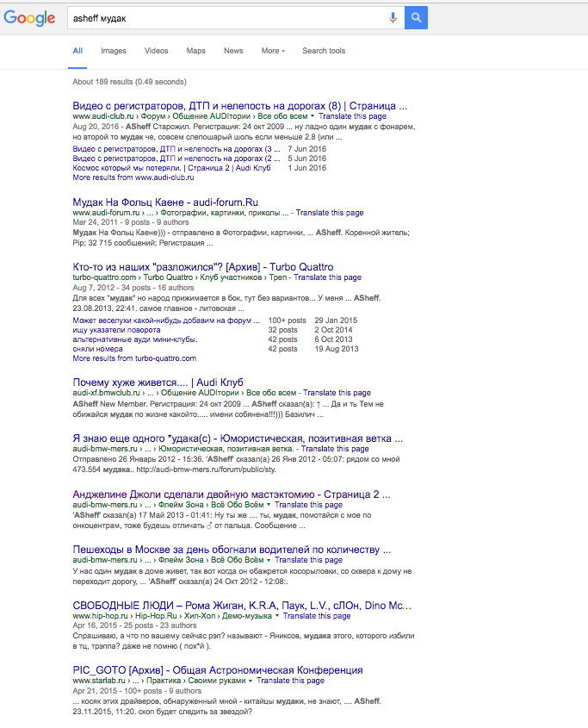Open the News tab
Screen dimensions: 588x728
point(233,51)
